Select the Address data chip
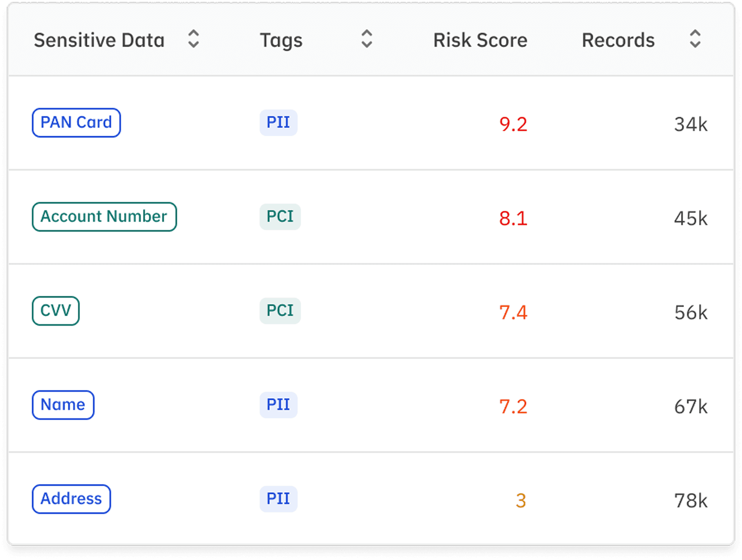The height and width of the screenshot is (560, 742). [x=71, y=499]
